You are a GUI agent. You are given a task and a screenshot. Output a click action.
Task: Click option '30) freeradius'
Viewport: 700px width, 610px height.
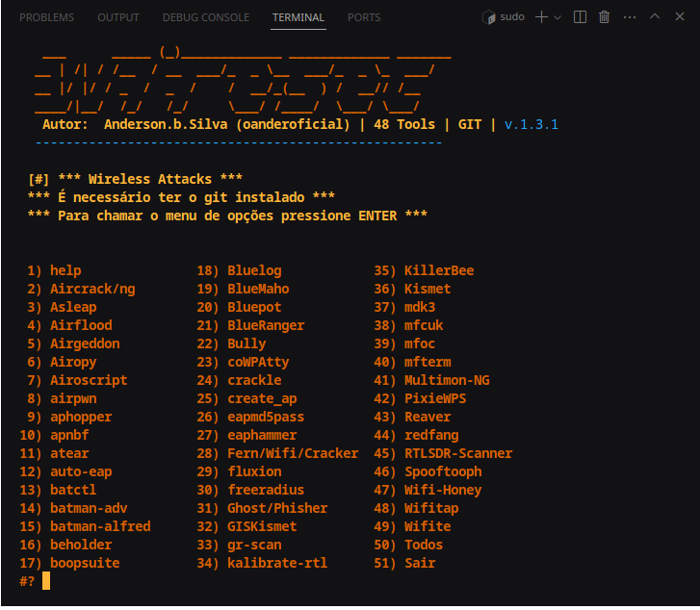250,490
